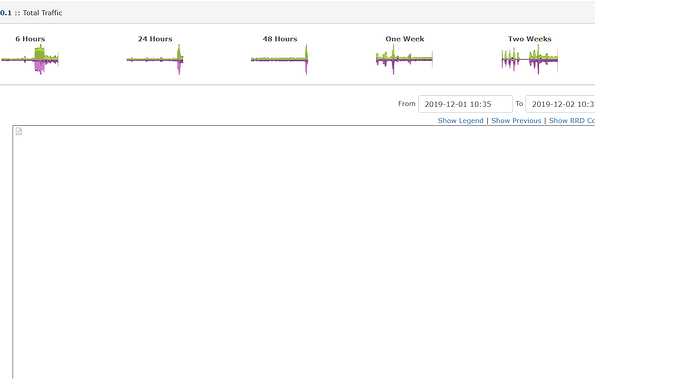Click inside the empty main graph area
The width and height of the screenshot is (690, 388).
coord(304,253)
